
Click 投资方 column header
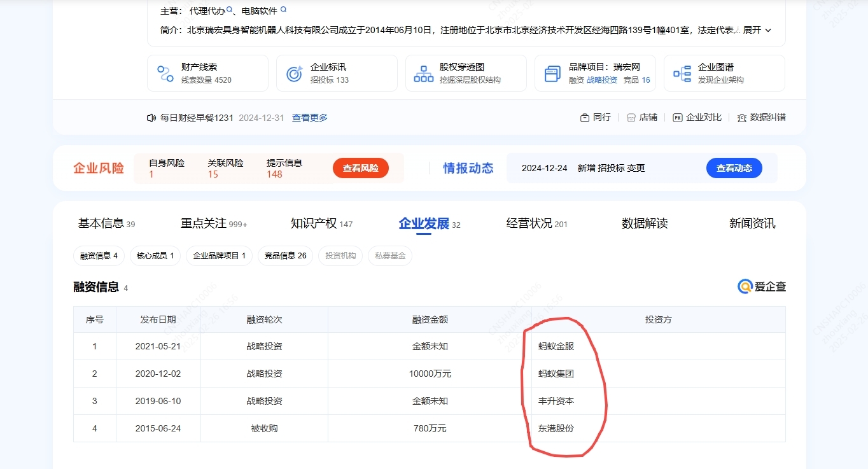659,319
